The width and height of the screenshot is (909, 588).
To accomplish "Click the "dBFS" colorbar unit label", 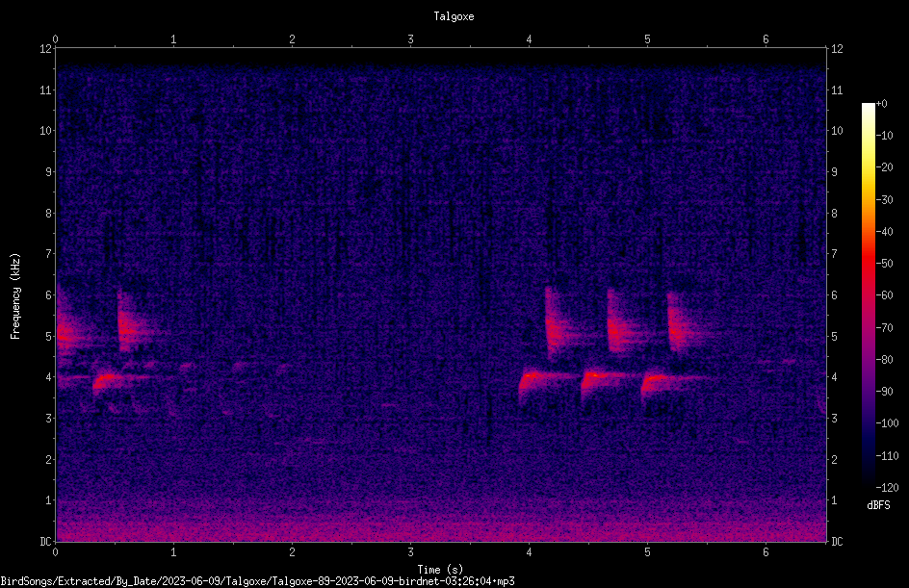I will 878,505.
